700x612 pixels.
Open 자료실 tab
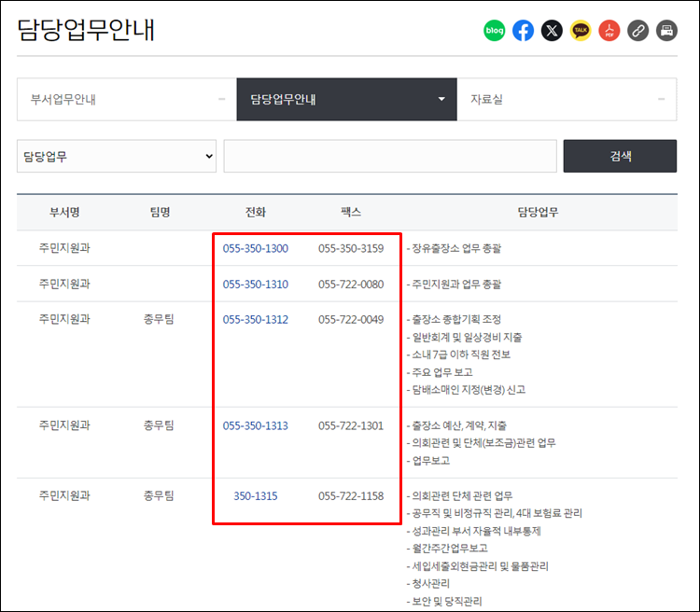(567, 100)
